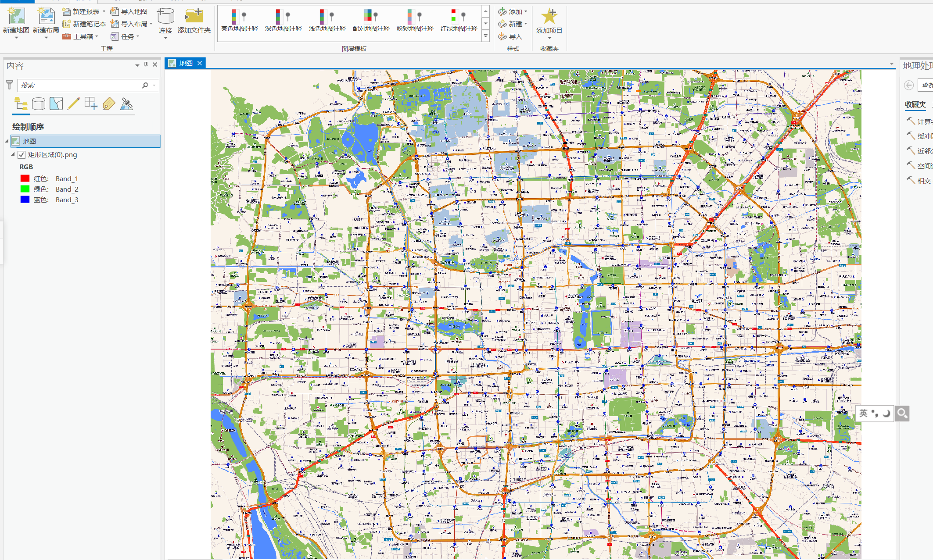Select List By Snapping grid icon
The width and height of the screenshot is (933, 560).
91,104
